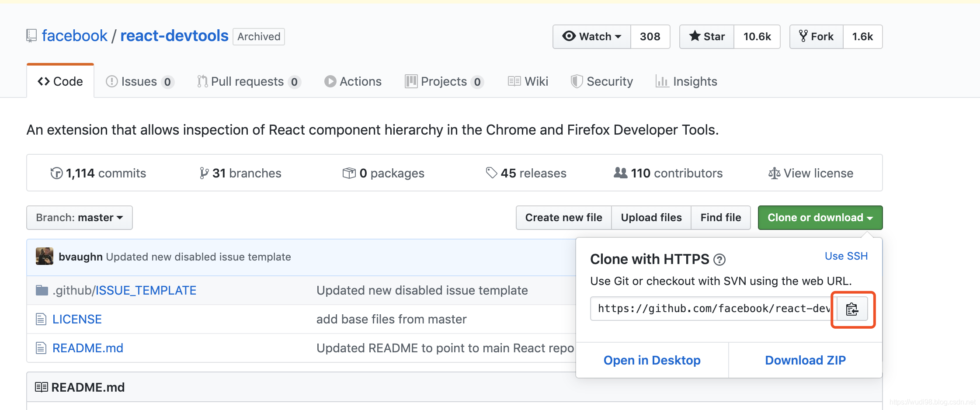Screen dimensions: 980x410
Task: Open the LICENSE file
Action: [x=77, y=319]
